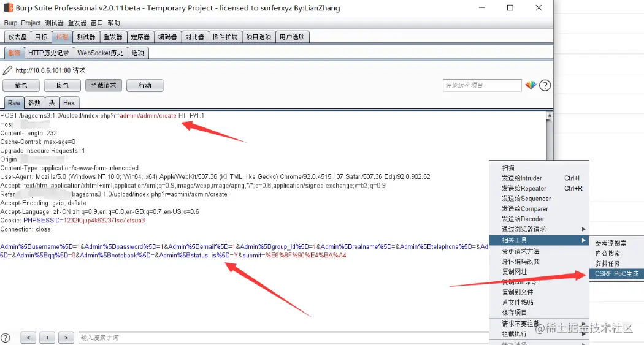Open the 重发器 menu in menu bar

(77, 23)
